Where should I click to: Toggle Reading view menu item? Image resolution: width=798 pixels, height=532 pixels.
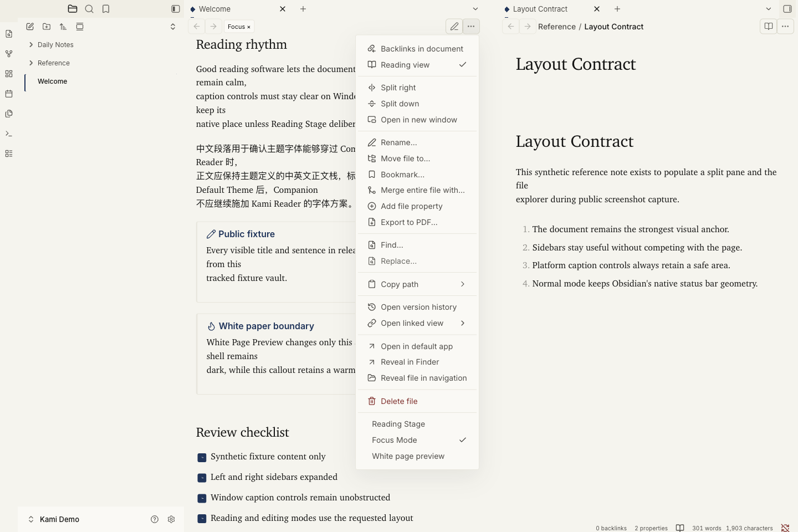click(x=417, y=65)
